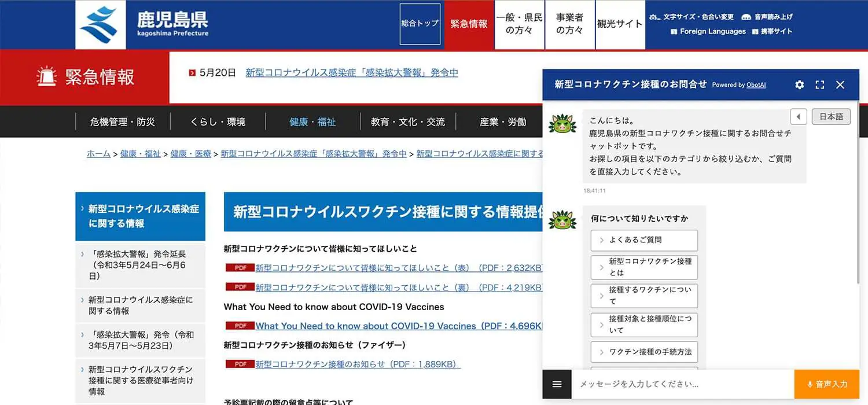The width and height of the screenshot is (868, 405).
Task: Click the chatbot mascot avatar
Action: coord(562,123)
